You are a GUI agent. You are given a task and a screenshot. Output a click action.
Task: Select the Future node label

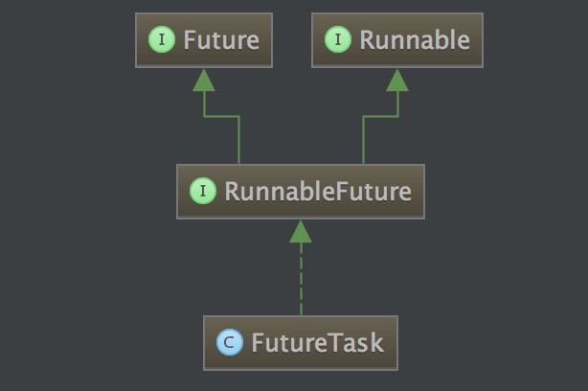[221, 40]
